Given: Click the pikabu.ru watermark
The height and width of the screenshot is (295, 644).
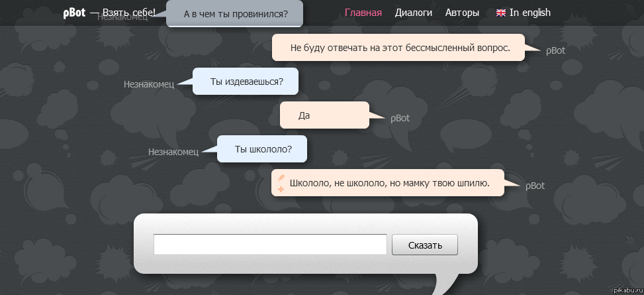Looking at the screenshot, I should pos(627,290).
